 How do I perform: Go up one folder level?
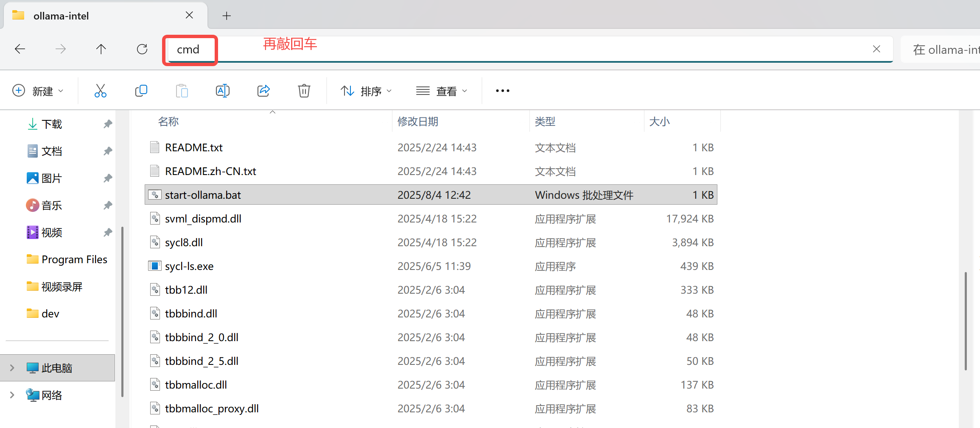101,49
